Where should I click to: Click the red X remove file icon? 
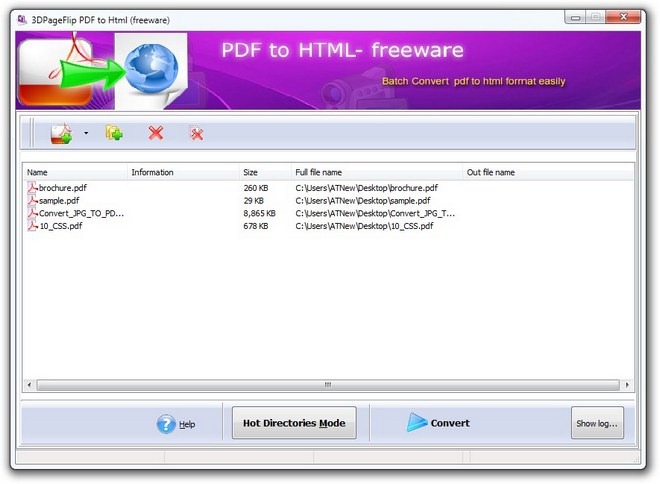156,133
